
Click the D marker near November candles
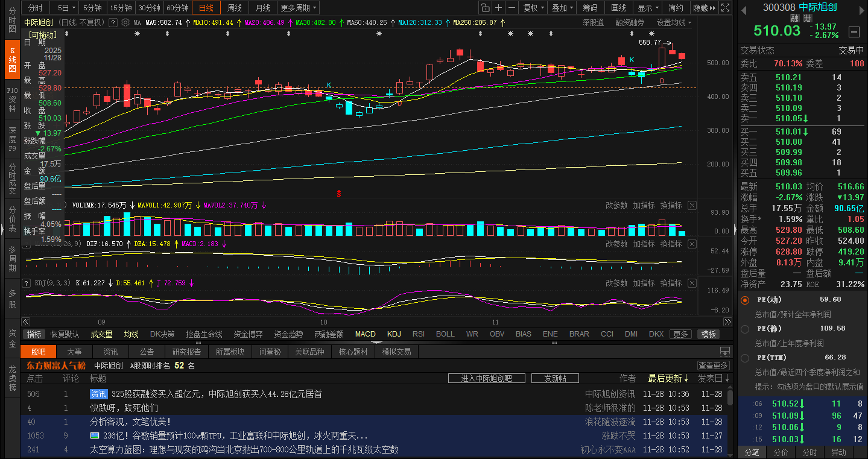click(x=662, y=81)
